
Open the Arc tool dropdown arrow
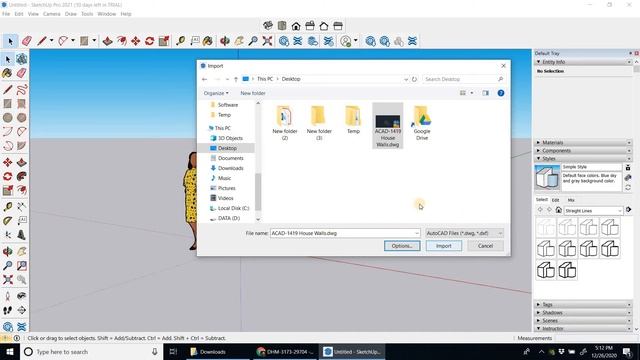point(73,40)
